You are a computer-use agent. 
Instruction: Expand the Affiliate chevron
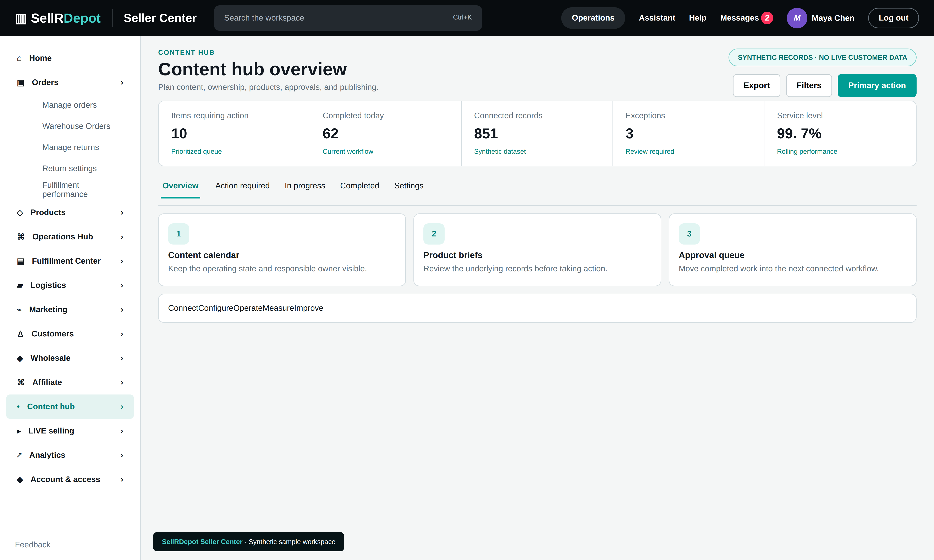click(122, 383)
